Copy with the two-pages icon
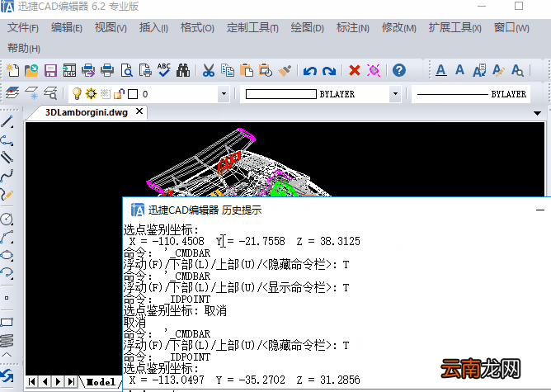 coord(228,70)
